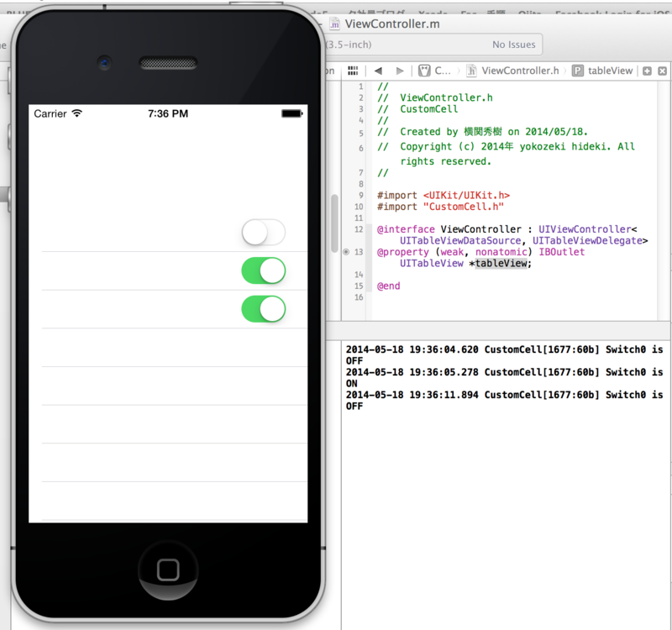The image size is (672, 630).
Task: Click the UITableViewDelegate protocol name
Action: click(x=587, y=240)
